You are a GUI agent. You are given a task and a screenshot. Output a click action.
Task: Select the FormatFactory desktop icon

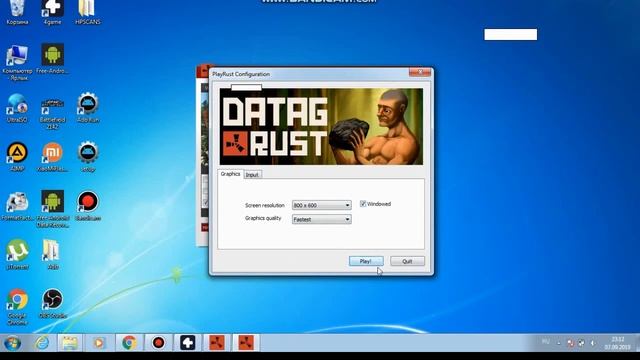pyautogui.click(x=17, y=206)
